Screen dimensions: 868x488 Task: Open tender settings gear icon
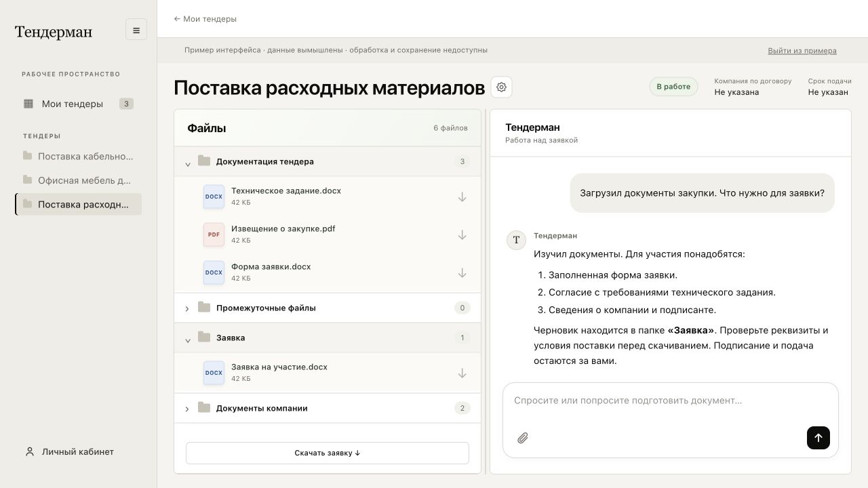point(502,87)
